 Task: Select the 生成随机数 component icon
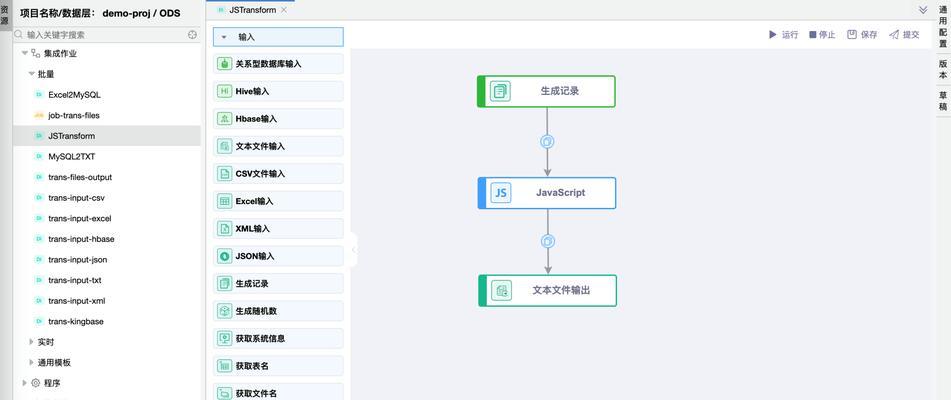[224, 311]
